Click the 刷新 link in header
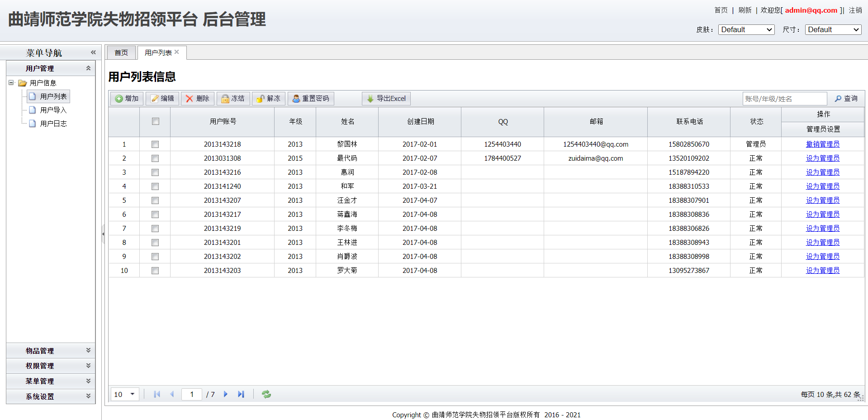The width and height of the screenshot is (868, 420). click(x=745, y=10)
